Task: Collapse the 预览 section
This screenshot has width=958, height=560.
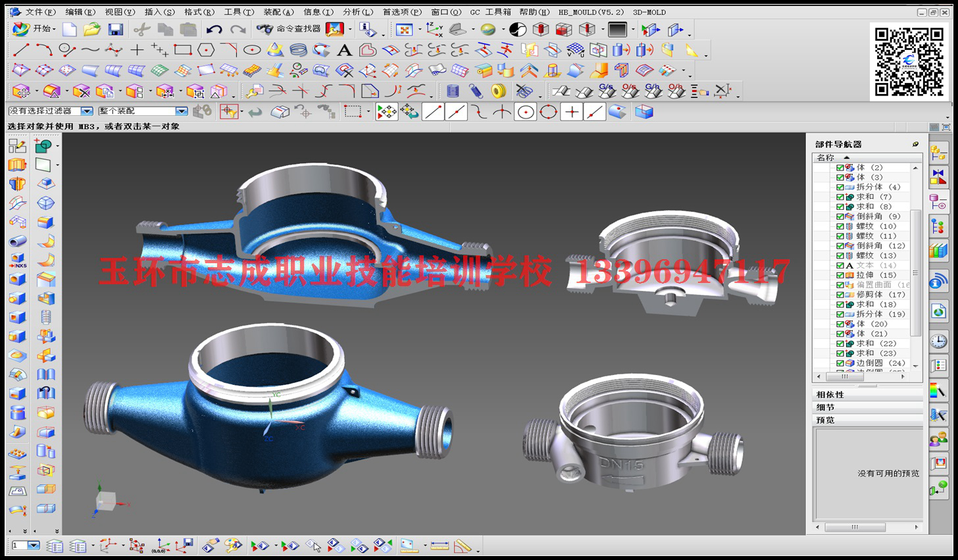Action: point(867,419)
